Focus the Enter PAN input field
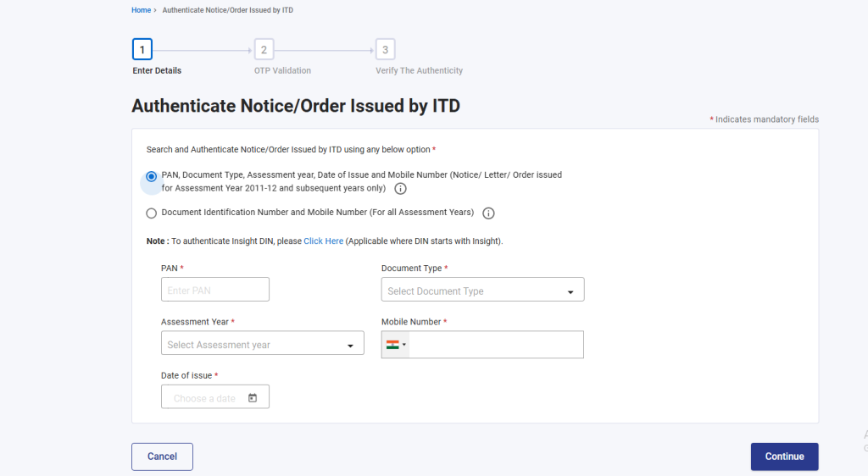The image size is (868, 476). point(215,290)
